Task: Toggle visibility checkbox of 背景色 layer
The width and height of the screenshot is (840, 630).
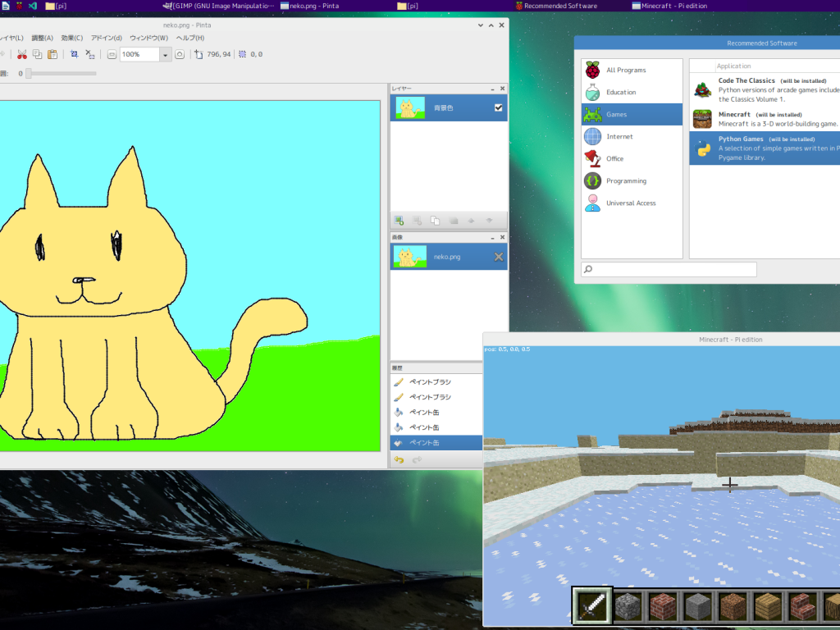Action: [498, 107]
